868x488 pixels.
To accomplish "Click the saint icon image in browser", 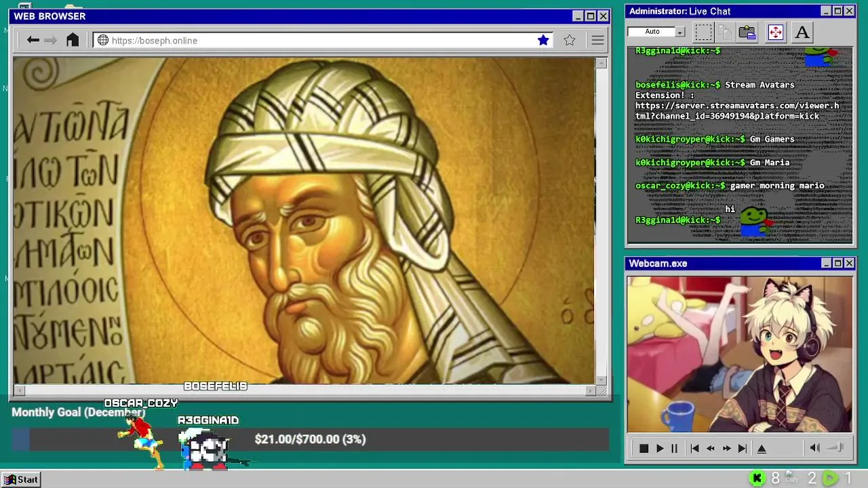I will pyautogui.click(x=304, y=220).
